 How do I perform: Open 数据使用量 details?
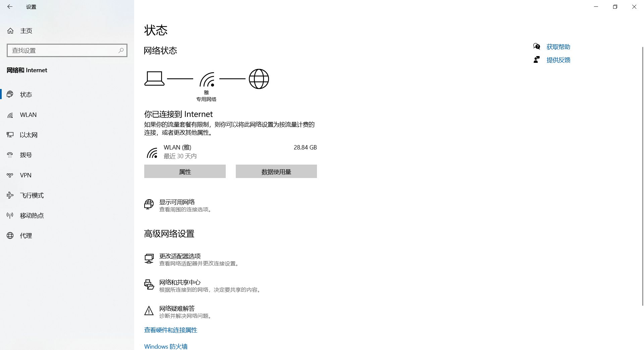276,171
